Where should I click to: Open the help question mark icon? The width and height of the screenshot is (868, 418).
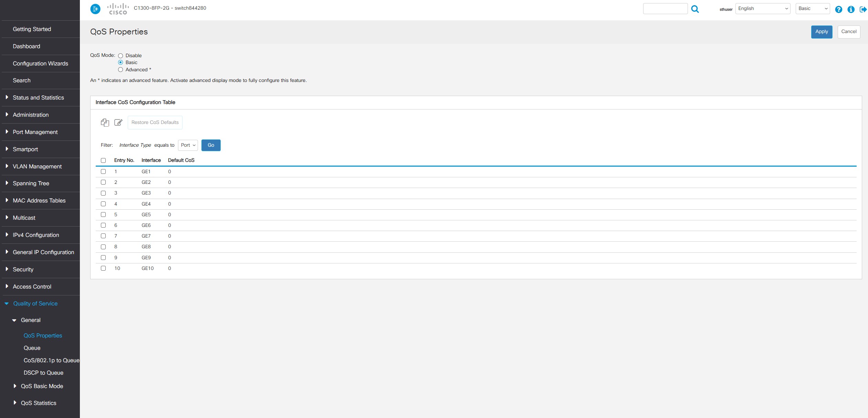click(838, 9)
